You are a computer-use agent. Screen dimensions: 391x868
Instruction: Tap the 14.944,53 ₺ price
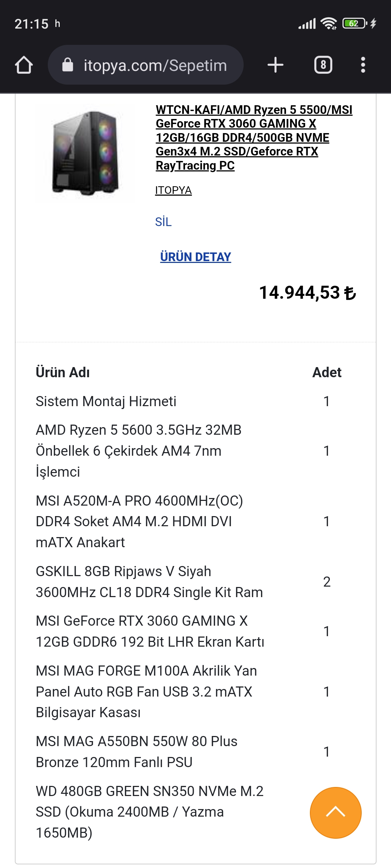point(307,293)
